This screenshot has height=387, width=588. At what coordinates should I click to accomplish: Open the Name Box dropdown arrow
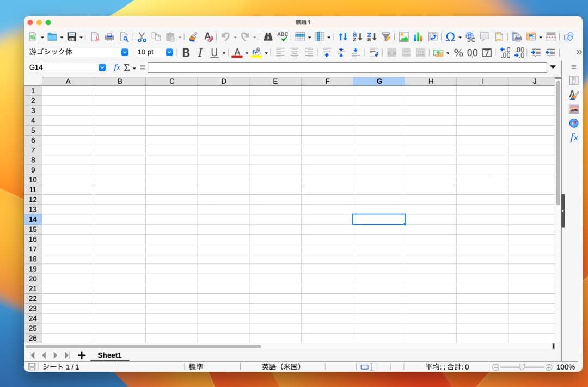102,67
